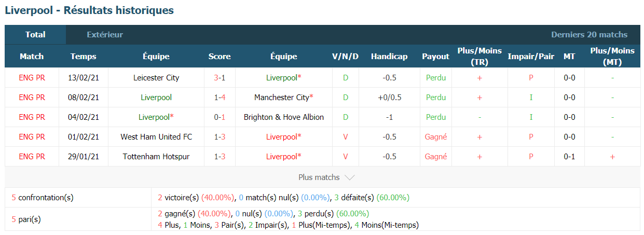
Task: Click the 0-1 score against Brighton
Action: [220, 117]
